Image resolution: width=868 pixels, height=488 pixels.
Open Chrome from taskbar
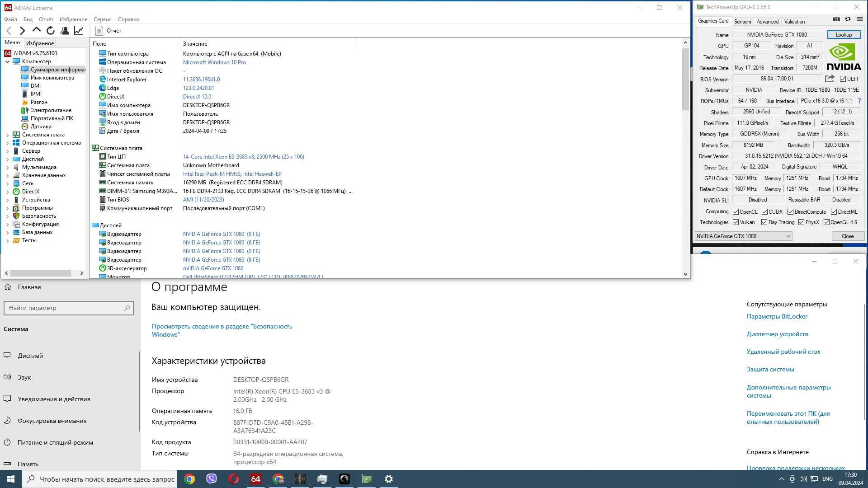pyautogui.click(x=189, y=479)
